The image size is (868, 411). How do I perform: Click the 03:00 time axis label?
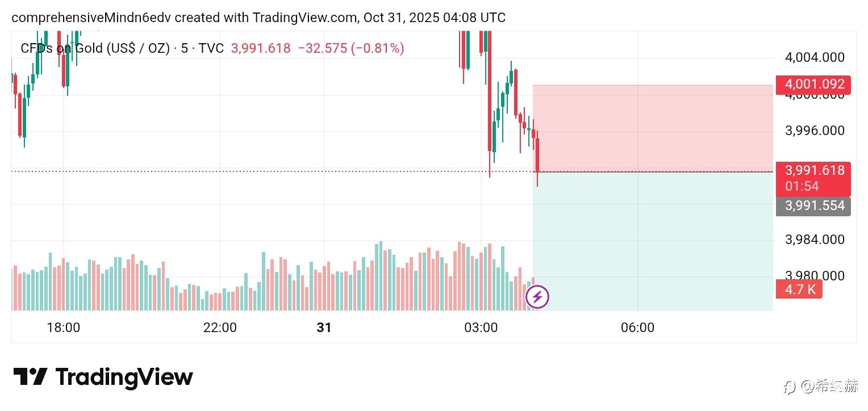pos(481,328)
